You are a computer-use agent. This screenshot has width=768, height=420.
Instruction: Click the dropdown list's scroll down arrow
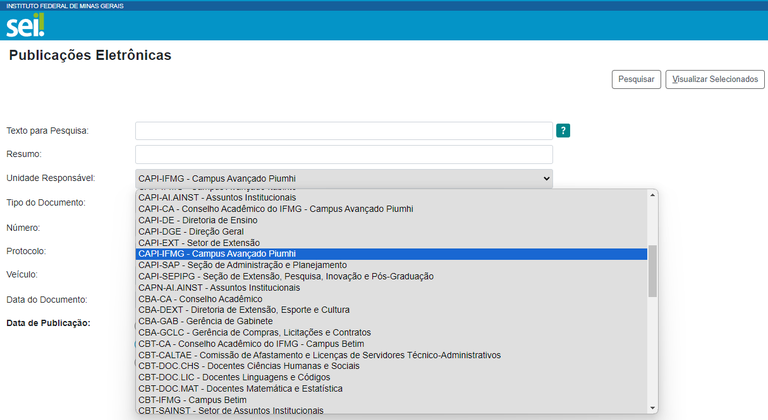click(x=653, y=407)
